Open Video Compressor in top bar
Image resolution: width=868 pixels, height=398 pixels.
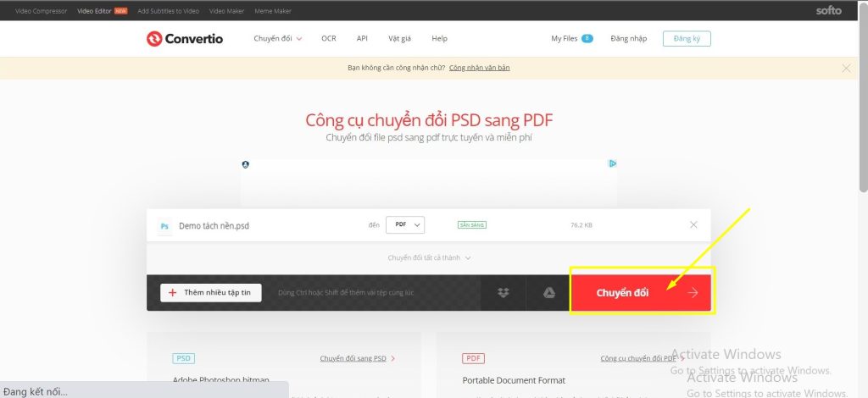pos(41,11)
